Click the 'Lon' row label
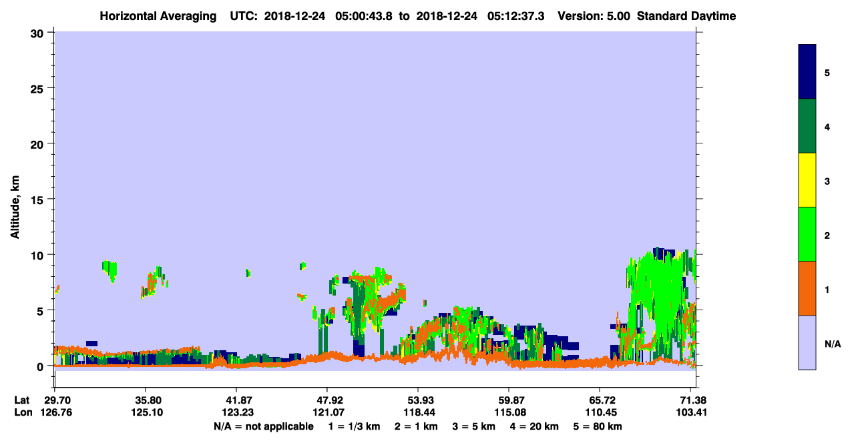The image size is (868, 445). point(22,412)
